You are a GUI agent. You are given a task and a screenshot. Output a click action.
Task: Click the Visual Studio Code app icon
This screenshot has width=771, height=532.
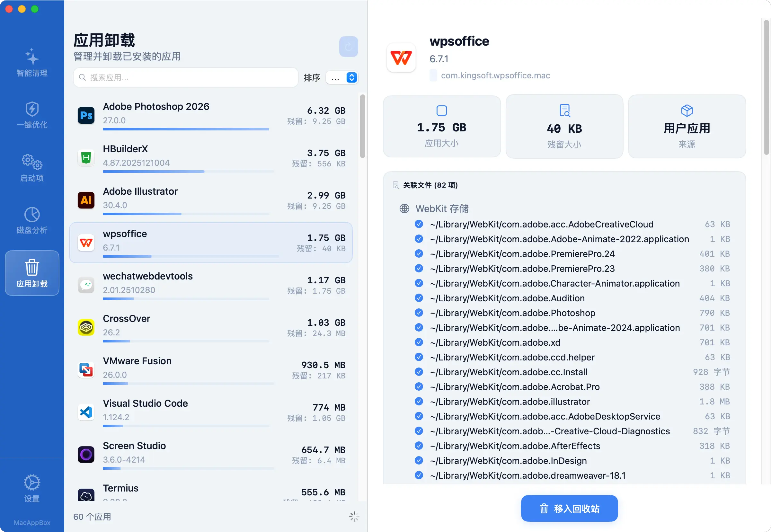(86, 412)
